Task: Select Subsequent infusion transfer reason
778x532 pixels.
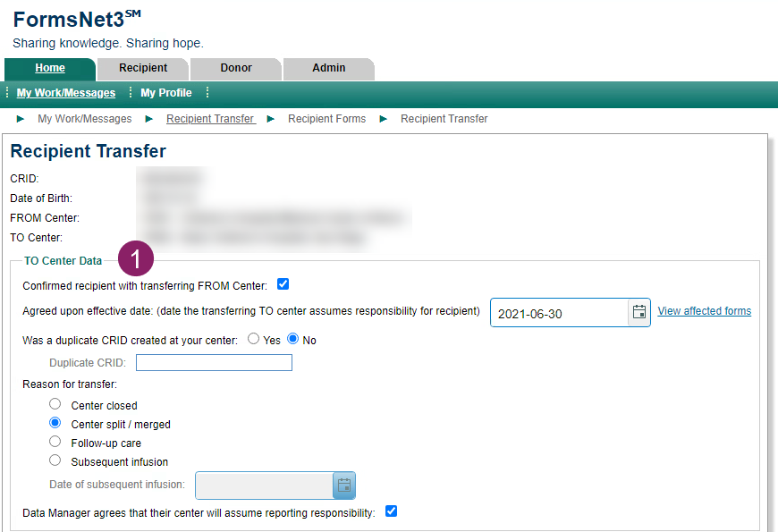Action: 55,460
